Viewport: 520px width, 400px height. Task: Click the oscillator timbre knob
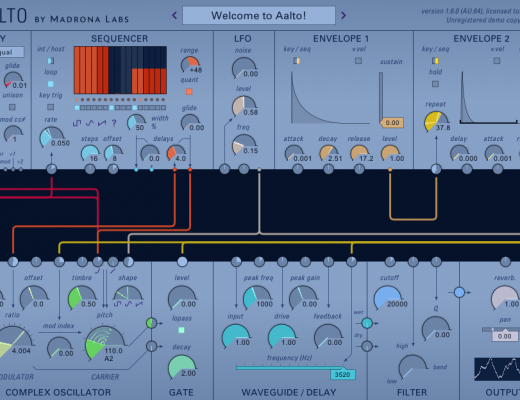coord(82,298)
